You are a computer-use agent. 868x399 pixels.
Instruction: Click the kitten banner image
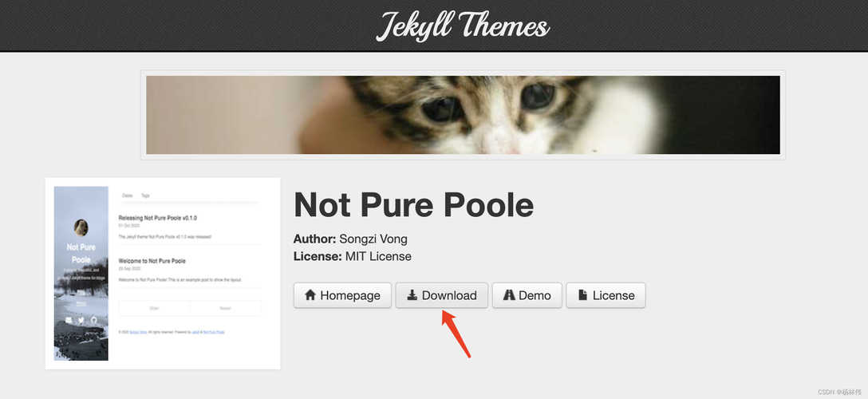coord(463,115)
